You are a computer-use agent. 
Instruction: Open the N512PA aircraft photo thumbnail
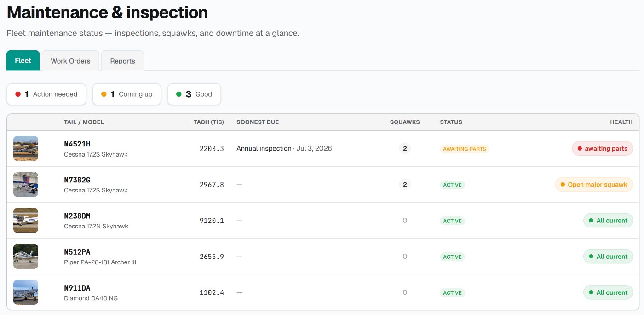coord(26,256)
